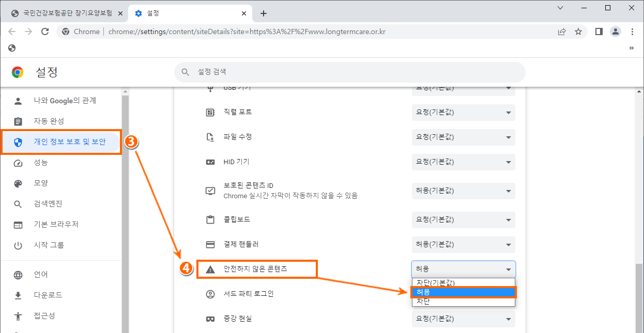Open the Chrome profile avatar icon
This screenshot has height=333, width=644.
615,31
